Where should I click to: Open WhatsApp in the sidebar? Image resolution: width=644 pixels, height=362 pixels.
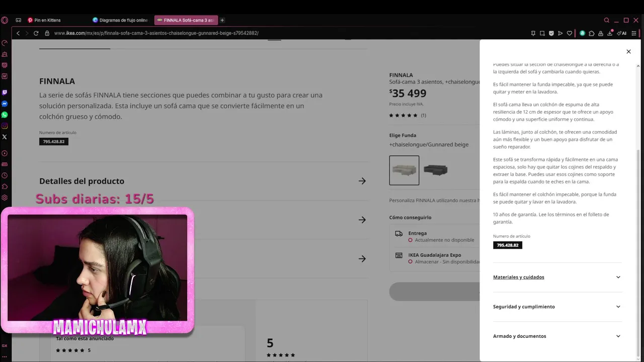(5, 115)
